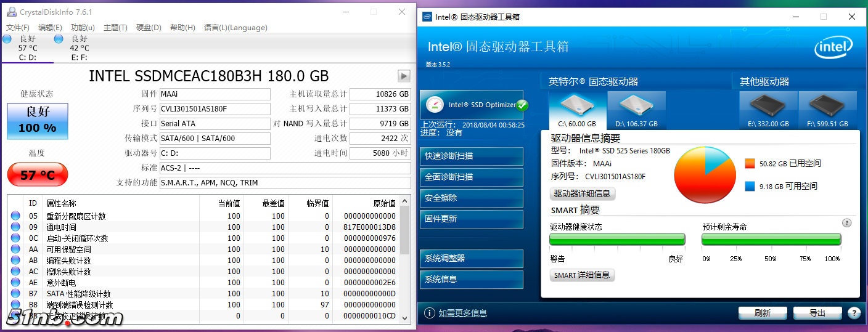Click the SMART 详细信息 button
The image size is (868, 332).
pyautogui.click(x=582, y=275)
